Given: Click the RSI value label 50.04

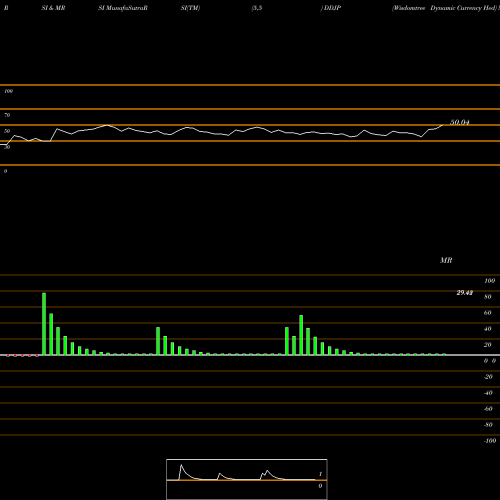Looking at the screenshot, I should point(460,122).
